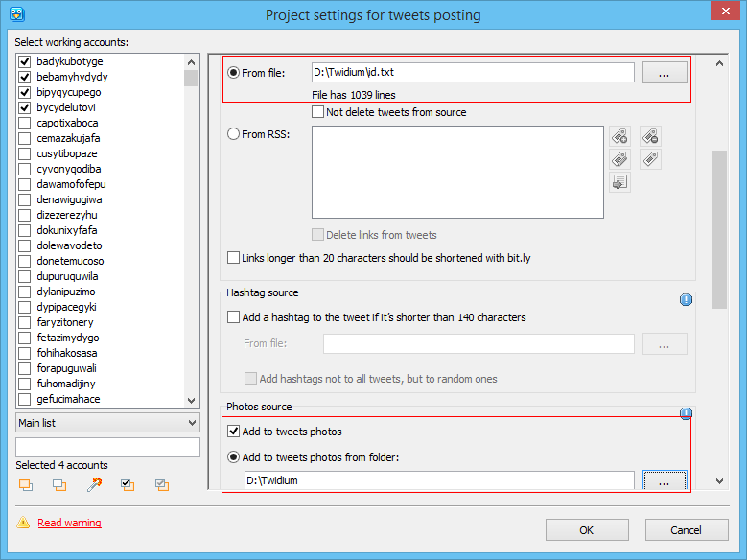Check the cyvonyqodiba account

(x=24, y=169)
